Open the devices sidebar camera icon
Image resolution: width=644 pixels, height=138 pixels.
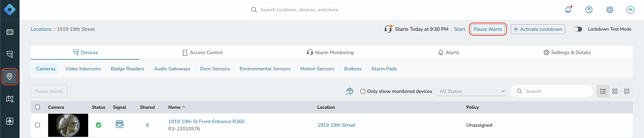(10, 54)
